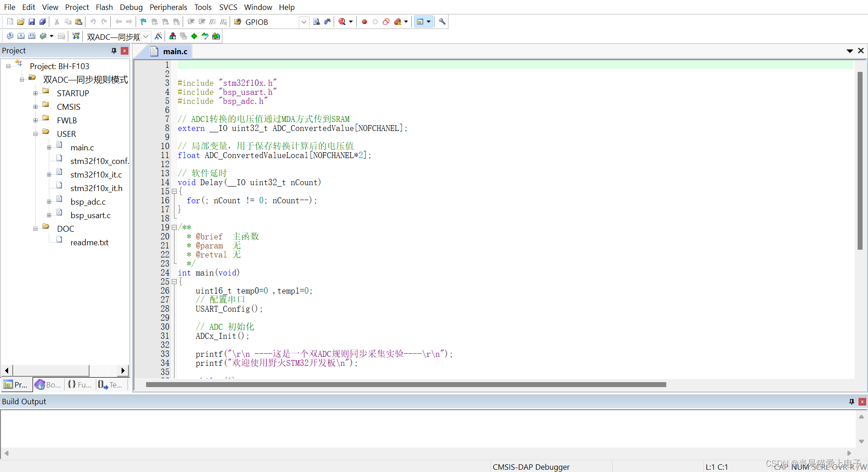Rebuild all target files icon

32,36
